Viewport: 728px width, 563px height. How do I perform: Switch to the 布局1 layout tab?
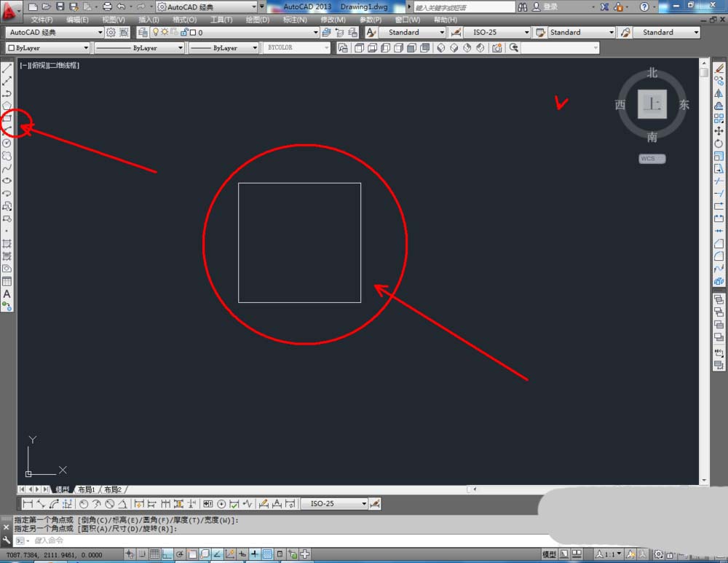[86, 489]
